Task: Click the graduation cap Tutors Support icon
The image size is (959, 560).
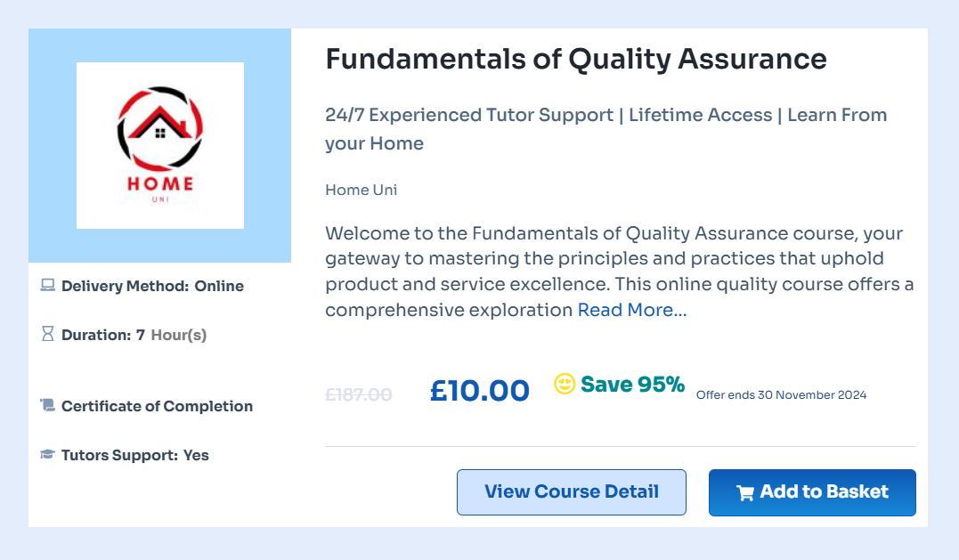Action: (48, 455)
